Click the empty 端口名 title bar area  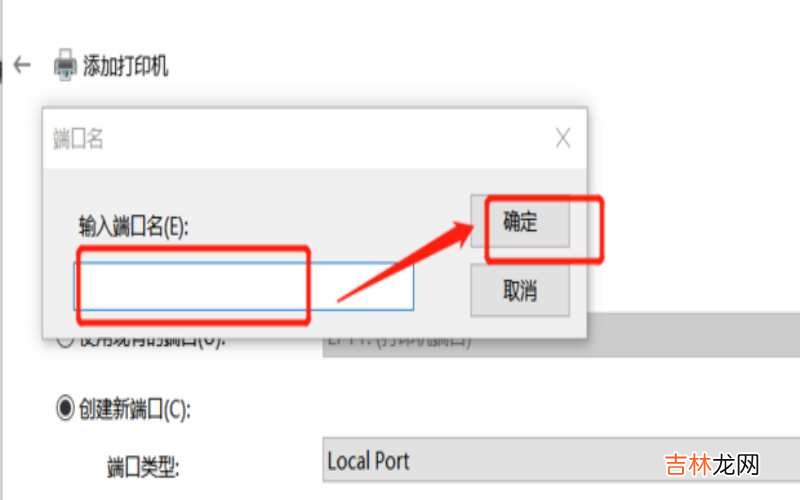tap(327, 139)
